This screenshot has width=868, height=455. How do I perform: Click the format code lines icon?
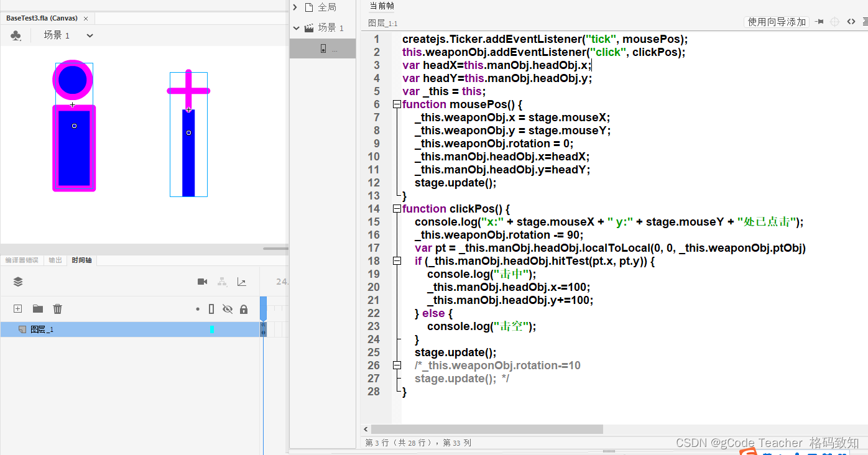[x=865, y=22]
